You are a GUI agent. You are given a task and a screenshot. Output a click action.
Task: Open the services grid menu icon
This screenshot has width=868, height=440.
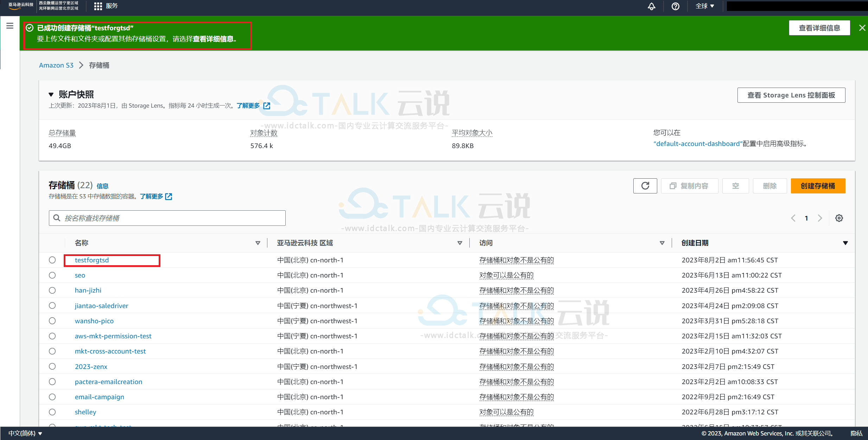98,6
